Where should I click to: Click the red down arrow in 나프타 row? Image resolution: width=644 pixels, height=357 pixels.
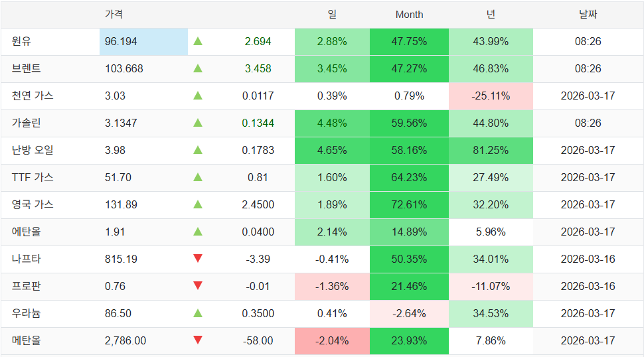click(198, 258)
